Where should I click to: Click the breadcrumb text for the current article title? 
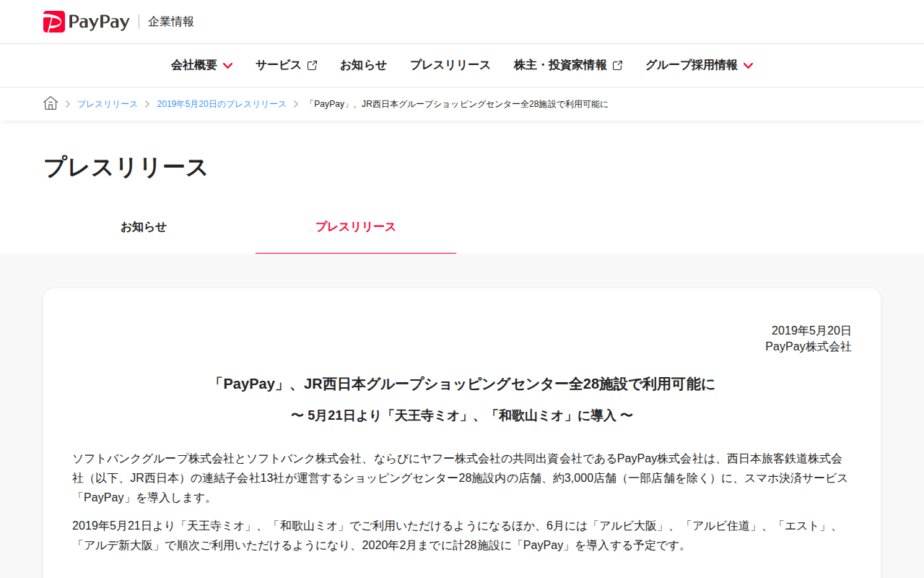(x=457, y=104)
